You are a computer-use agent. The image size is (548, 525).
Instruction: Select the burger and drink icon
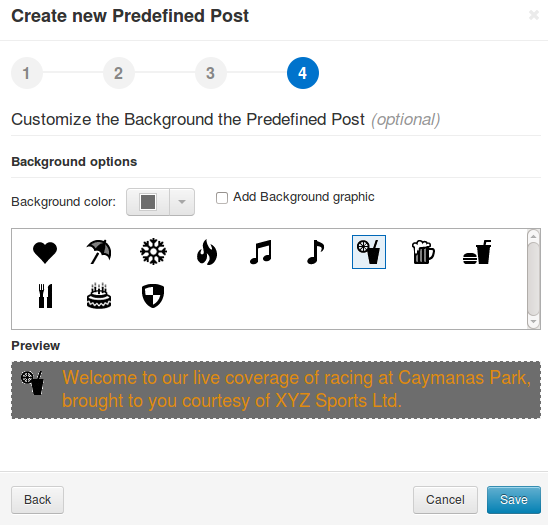pos(477,252)
